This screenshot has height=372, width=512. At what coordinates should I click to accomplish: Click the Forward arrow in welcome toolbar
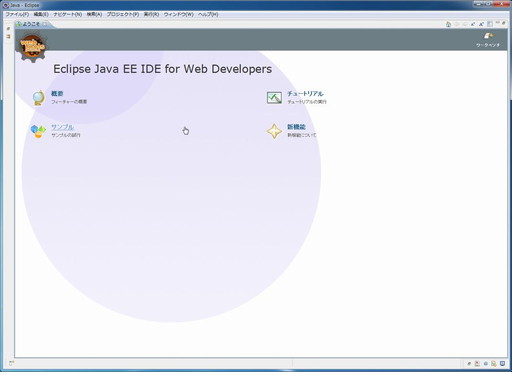[x=465, y=24]
